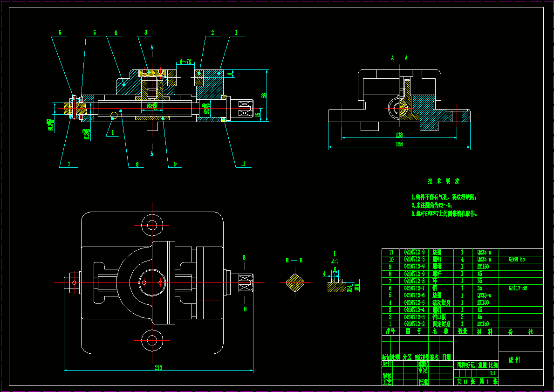Click balloon number 11 below the section view
Viewport: 554px width, 392px height.
243,164
